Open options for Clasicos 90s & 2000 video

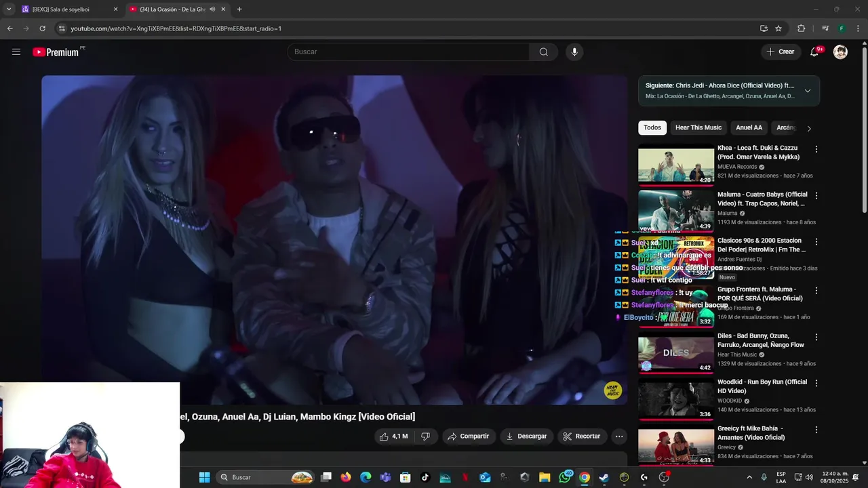[x=816, y=242]
